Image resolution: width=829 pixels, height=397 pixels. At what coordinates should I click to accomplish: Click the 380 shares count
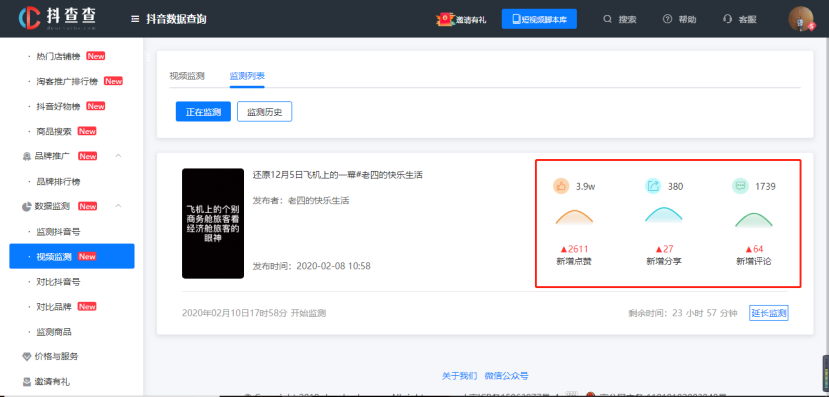675,187
